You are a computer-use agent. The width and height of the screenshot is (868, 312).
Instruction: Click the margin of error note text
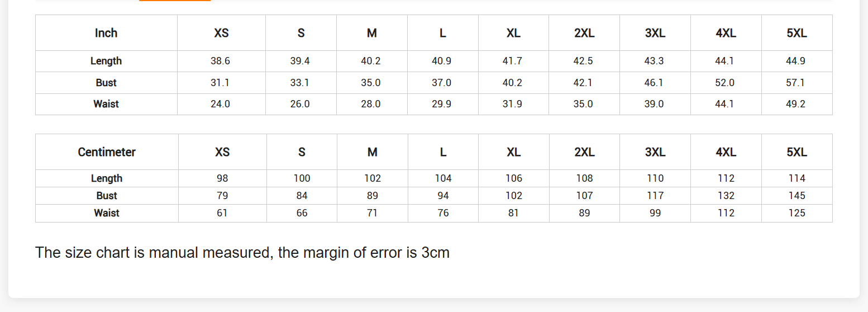pyautogui.click(x=242, y=253)
